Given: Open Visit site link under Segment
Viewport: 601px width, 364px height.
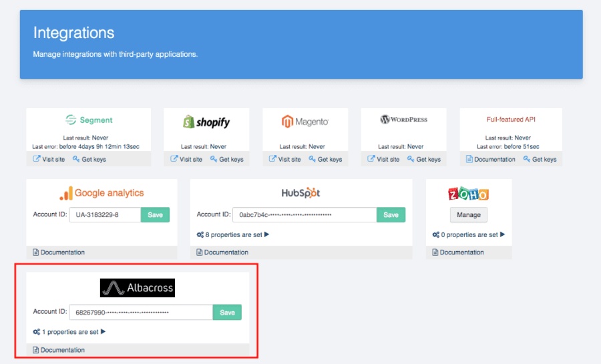Looking at the screenshot, I should (51, 160).
